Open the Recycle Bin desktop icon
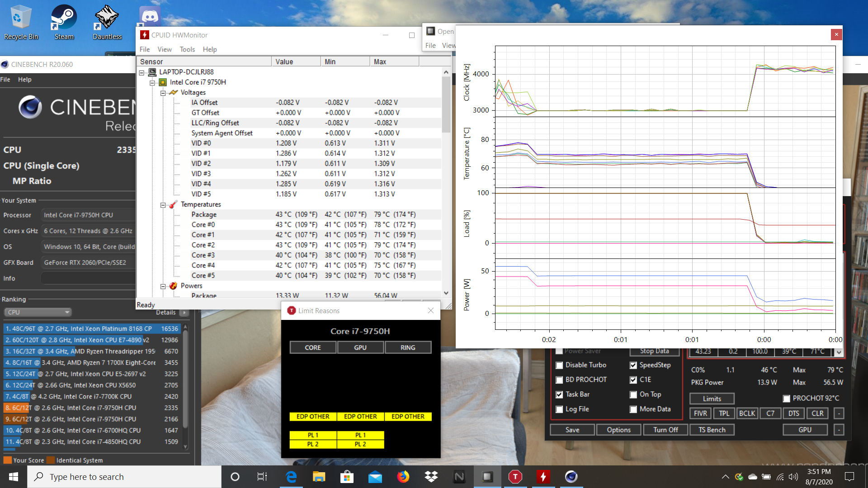Viewport: 868px width, 488px height. [21, 22]
